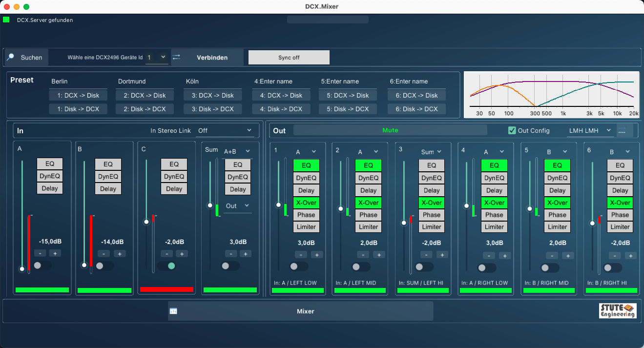
Task: Toggle EQ on output 1
Action: (x=306, y=165)
